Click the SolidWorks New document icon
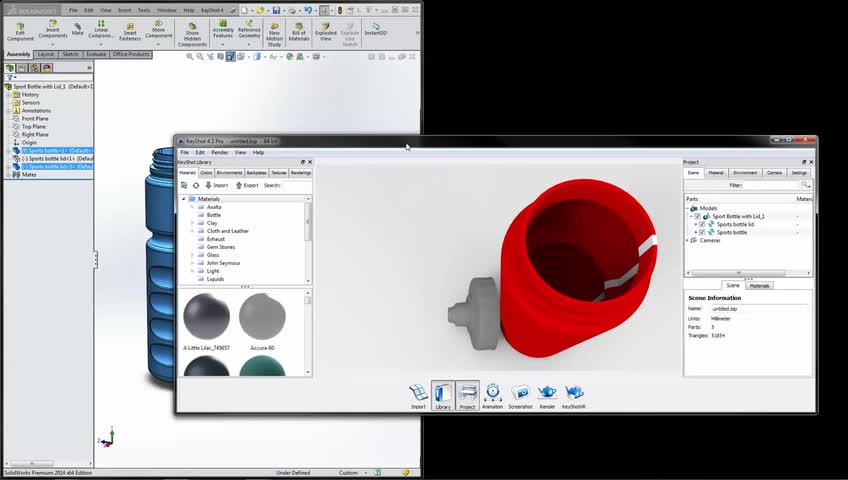 click(244, 10)
